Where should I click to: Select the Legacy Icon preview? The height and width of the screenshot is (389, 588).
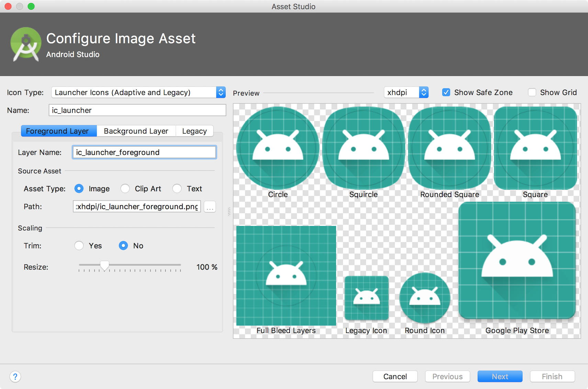click(366, 298)
